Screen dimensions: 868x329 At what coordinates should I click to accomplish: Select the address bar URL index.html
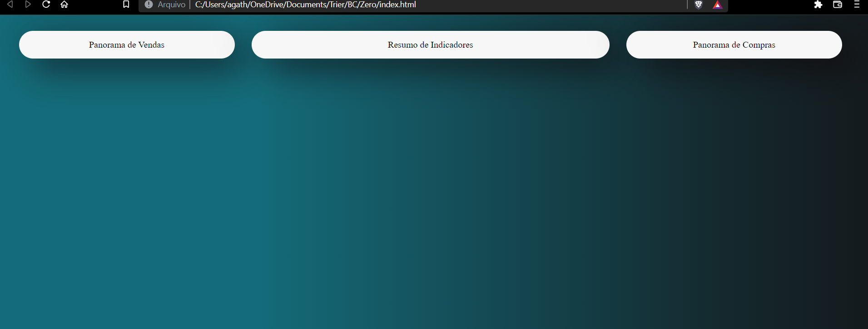(305, 5)
